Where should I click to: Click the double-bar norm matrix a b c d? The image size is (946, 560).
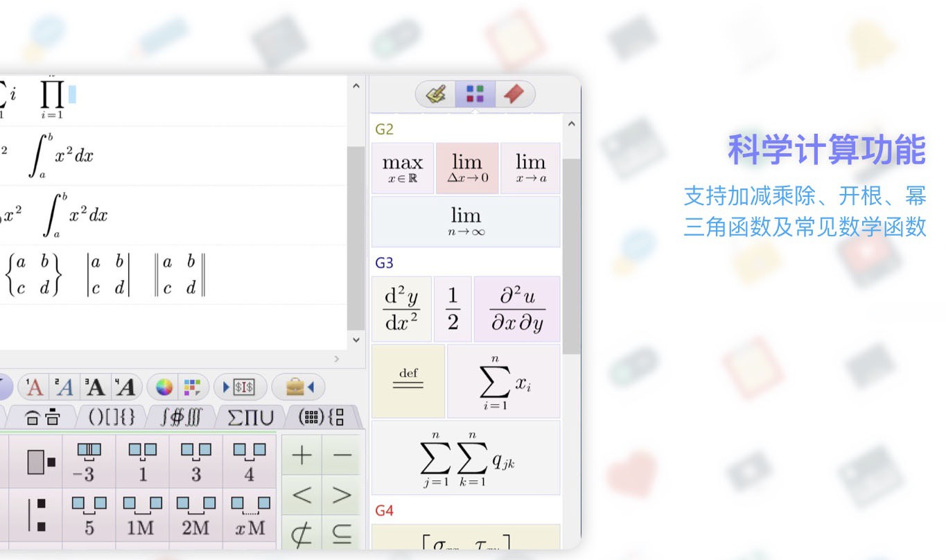point(180,275)
